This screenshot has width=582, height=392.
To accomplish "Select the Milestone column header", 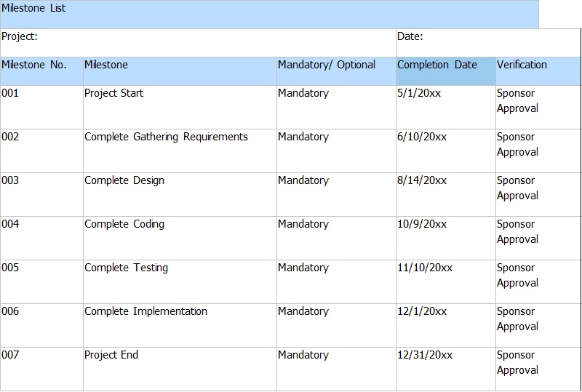I will (x=180, y=71).
